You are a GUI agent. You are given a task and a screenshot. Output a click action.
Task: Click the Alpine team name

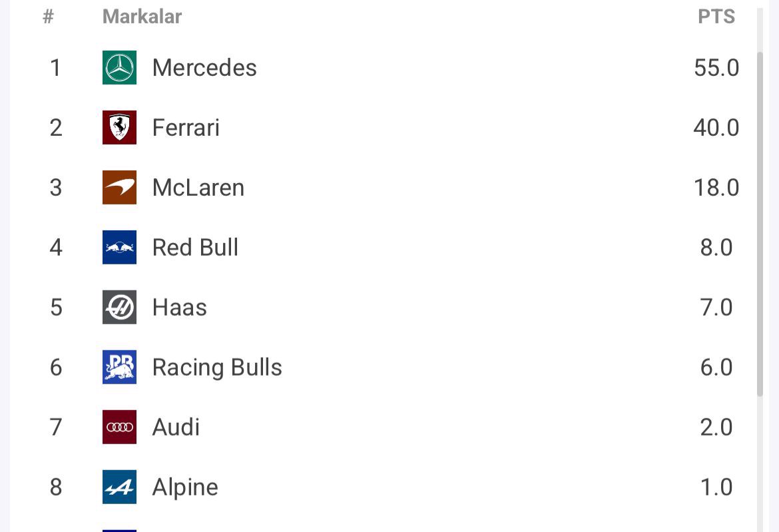[x=185, y=487]
